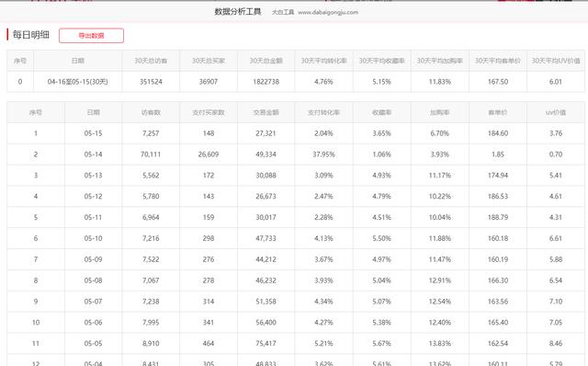Click the 30,088 transaction amount cell
588x366 pixels.
[x=266, y=176]
